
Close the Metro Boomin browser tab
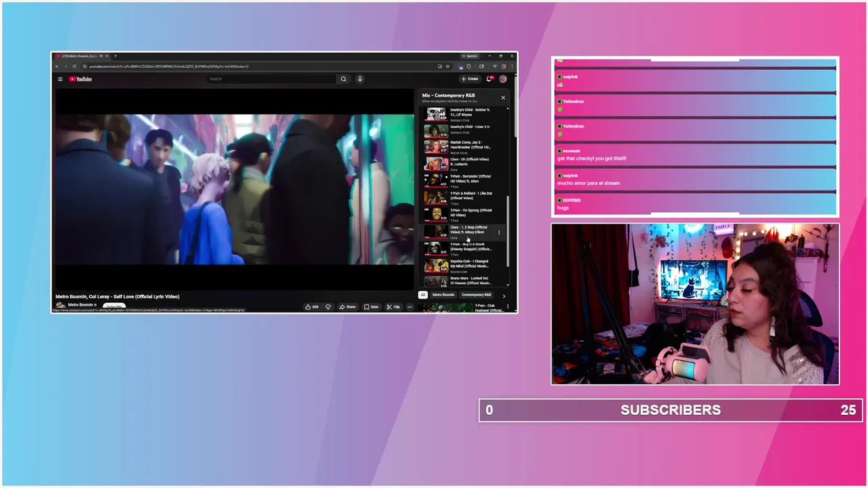(x=106, y=56)
